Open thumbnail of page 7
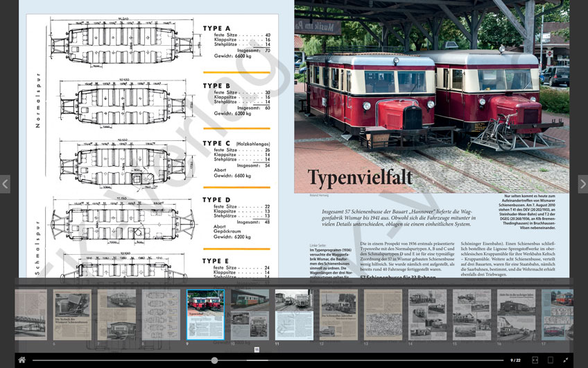This screenshot has width=588, height=368. tap(116, 315)
